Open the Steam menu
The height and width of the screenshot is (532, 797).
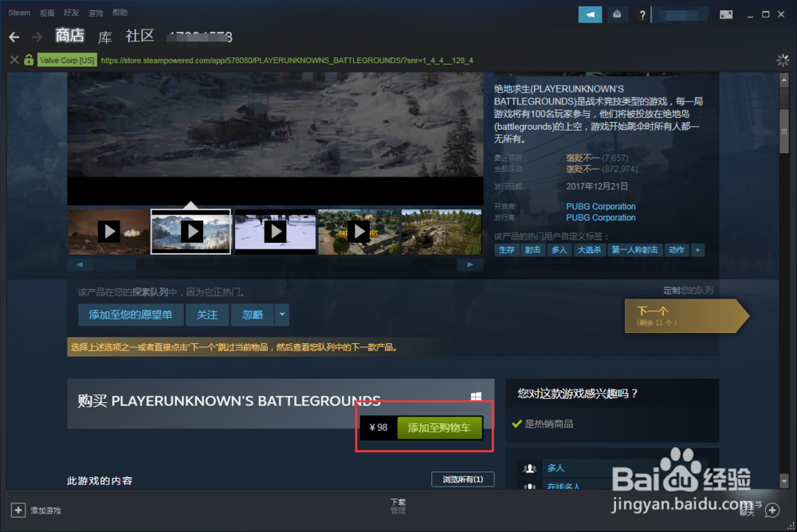click(19, 13)
